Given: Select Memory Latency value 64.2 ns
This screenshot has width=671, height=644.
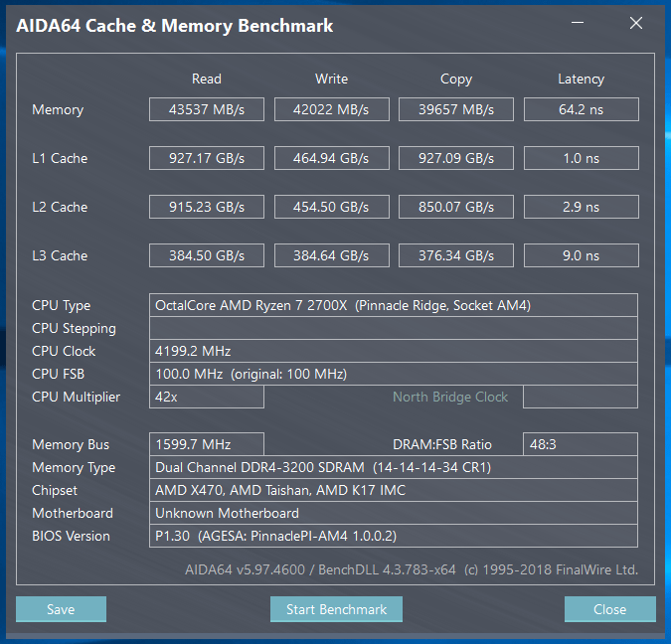Looking at the screenshot, I should (x=582, y=109).
